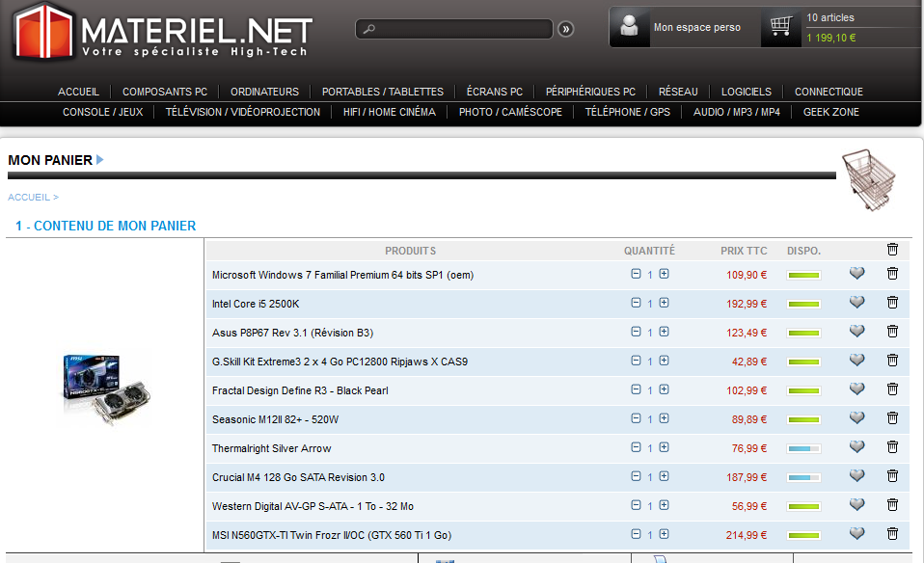
Task: Click availability bar for Thermalright Silver Arrow
Action: (x=803, y=448)
